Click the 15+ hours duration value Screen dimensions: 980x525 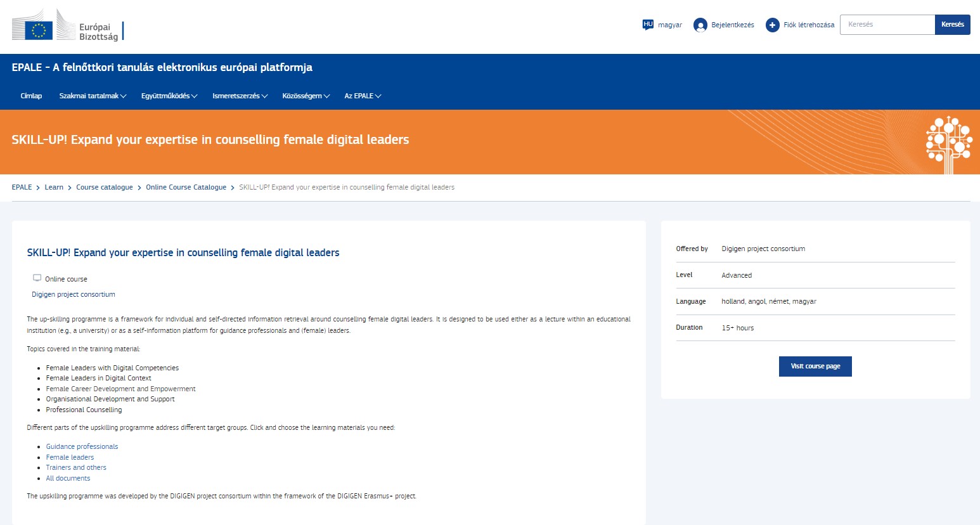738,328
